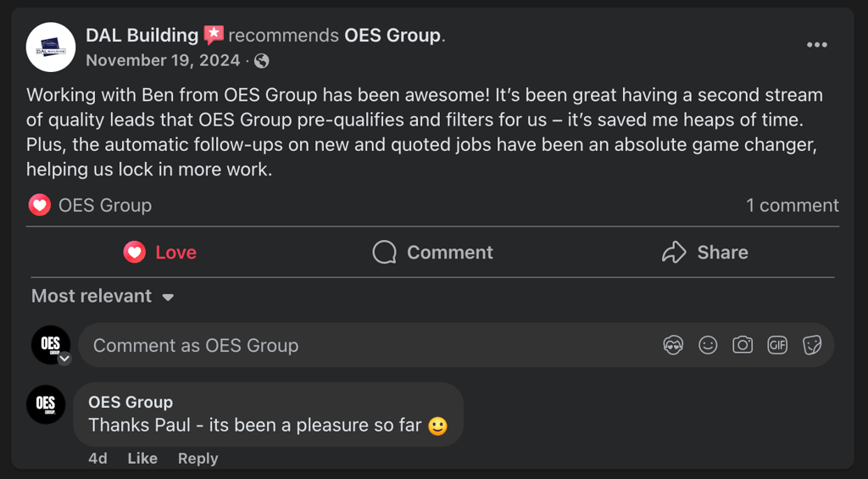Click the avatar sticker icon in comment box
Viewport: 868px width, 479px height.
tap(673, 345)
